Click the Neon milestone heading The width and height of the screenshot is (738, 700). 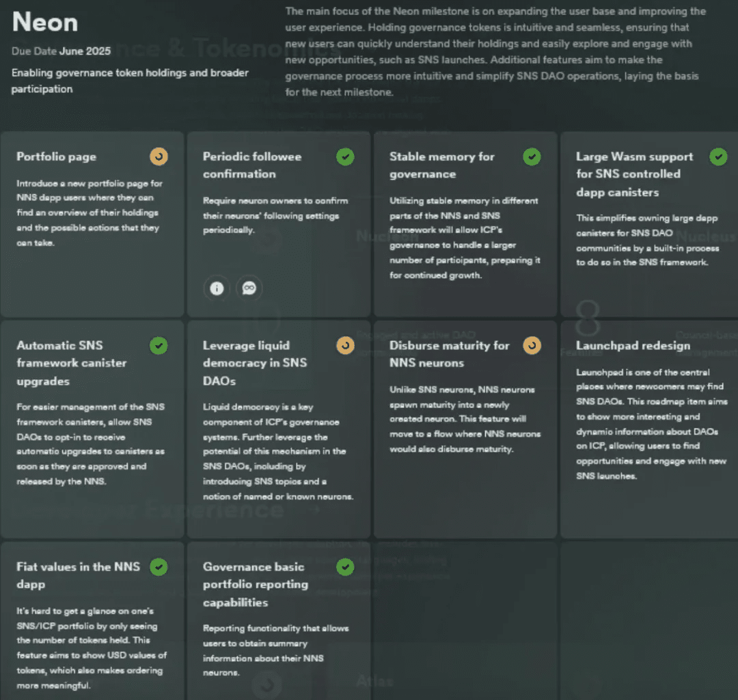tap(45, 23)
